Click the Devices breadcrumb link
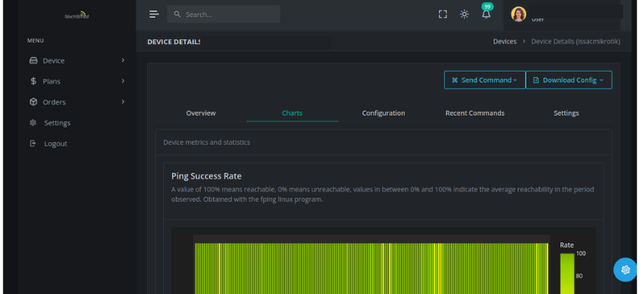Screen dimensions: 644x294 (505, 42)
